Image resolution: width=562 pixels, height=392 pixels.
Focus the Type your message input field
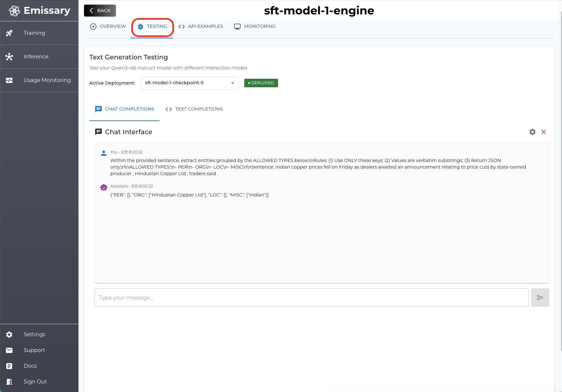point(311,298)
